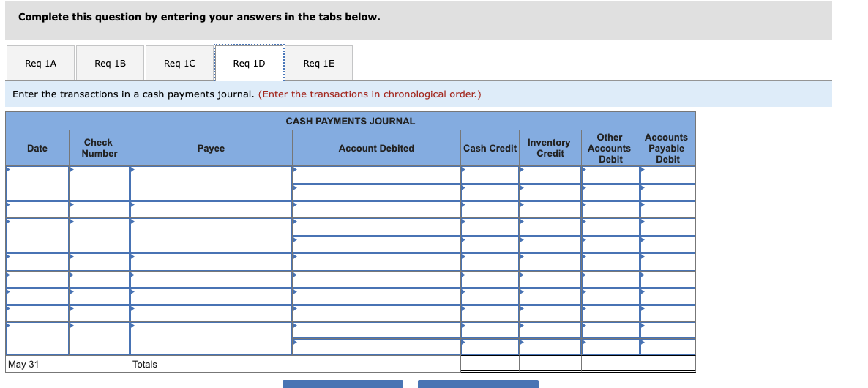Click the 'Date' column header
The height and width of the screenshot is (388, 868).
(37, 148)
